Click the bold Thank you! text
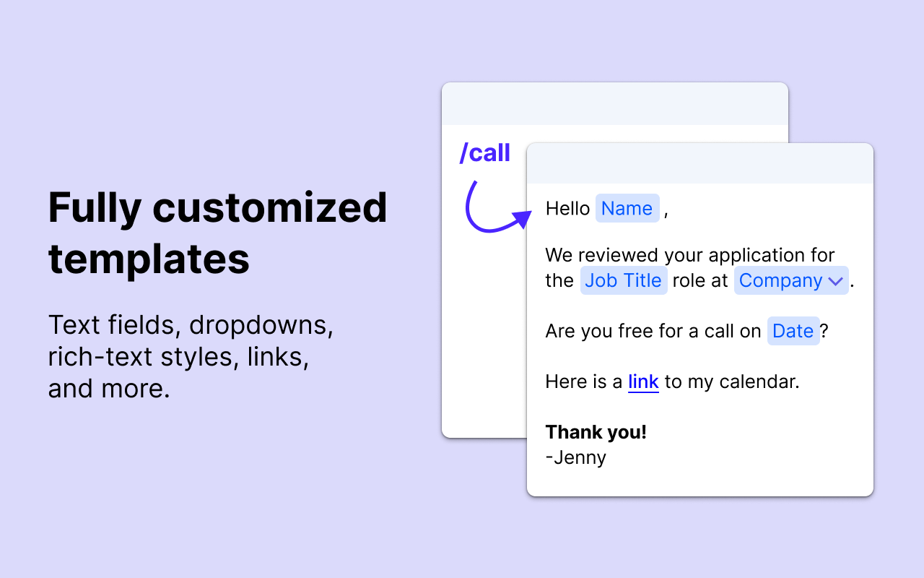924x578 pixels. (596, 432)
